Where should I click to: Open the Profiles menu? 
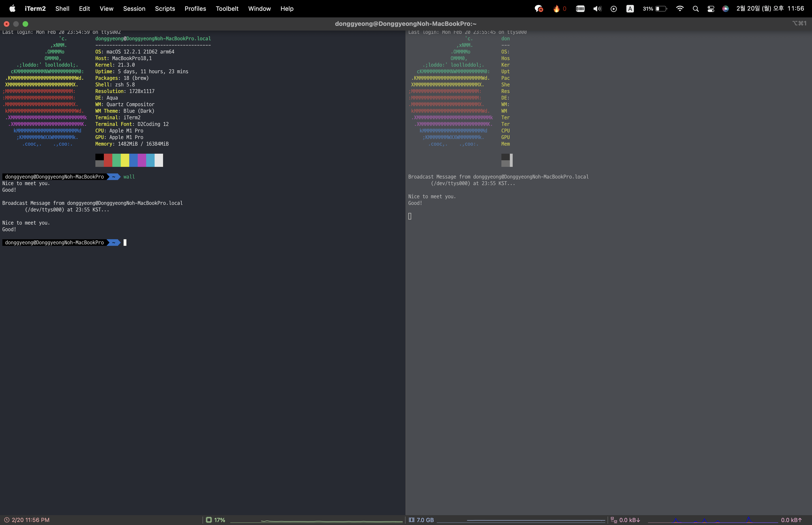pyautogui.click(x=195, y=8)
